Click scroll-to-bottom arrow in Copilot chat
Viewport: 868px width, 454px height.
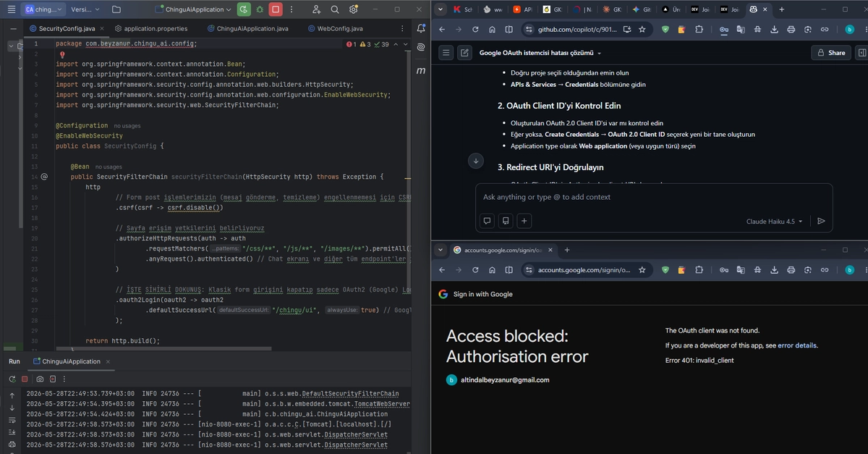(x=475, y=161)
